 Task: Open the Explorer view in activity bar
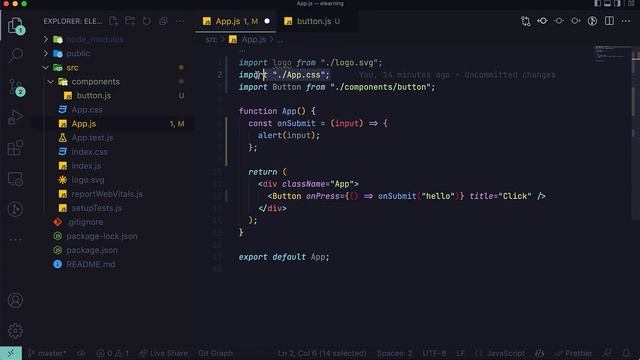pyautogui.click(x=16, y=25)
